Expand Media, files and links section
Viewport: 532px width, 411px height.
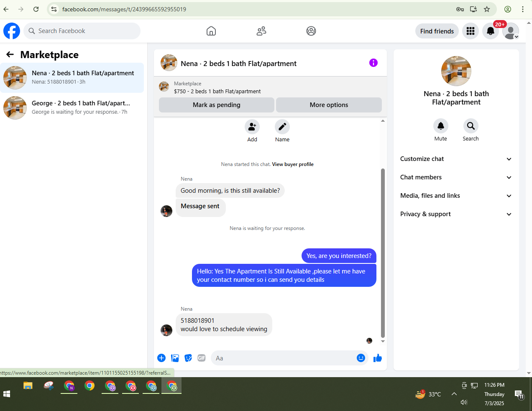click(456, 196)
